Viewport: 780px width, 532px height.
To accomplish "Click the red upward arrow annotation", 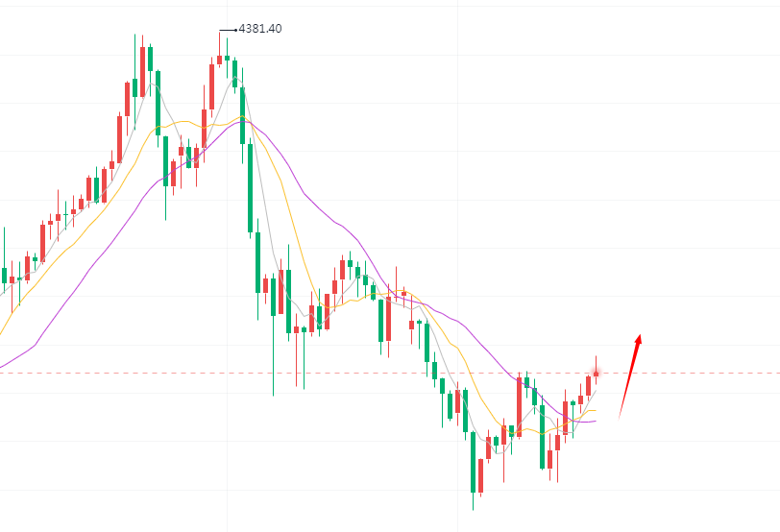I will pyautogui.click(x=630, y=375).
